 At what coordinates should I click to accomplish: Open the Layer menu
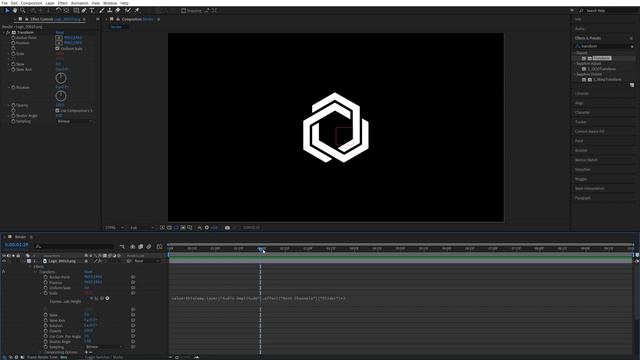[50, 3]
